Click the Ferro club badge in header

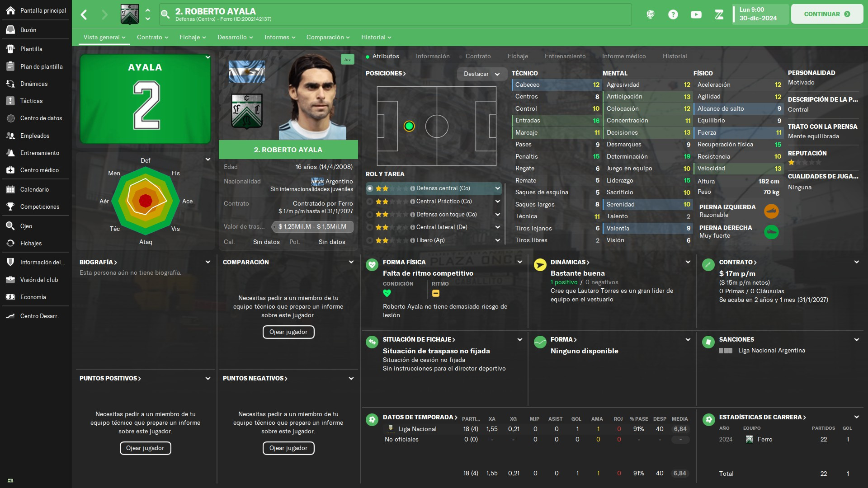[130, 14]
